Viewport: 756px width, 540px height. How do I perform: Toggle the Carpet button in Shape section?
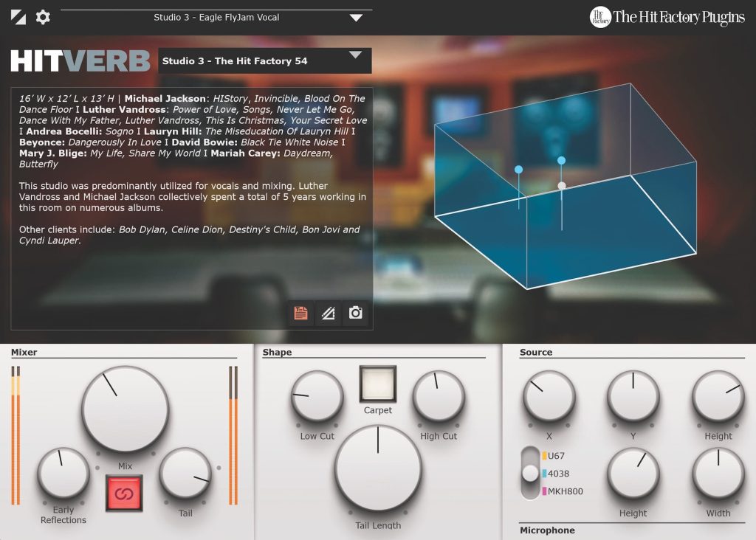(378, 383)
